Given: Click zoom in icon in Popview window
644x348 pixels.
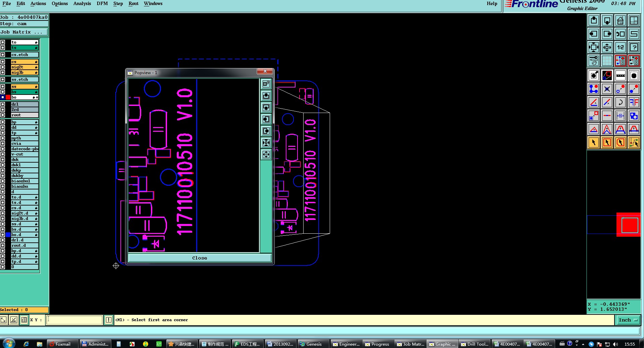Looking at the screenshot, I should (x=266, y=143).
